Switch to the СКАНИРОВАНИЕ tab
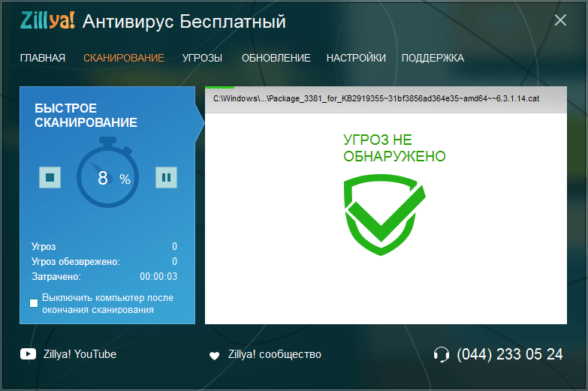Viewport: 588px width, 391px height. pos(124,58)
